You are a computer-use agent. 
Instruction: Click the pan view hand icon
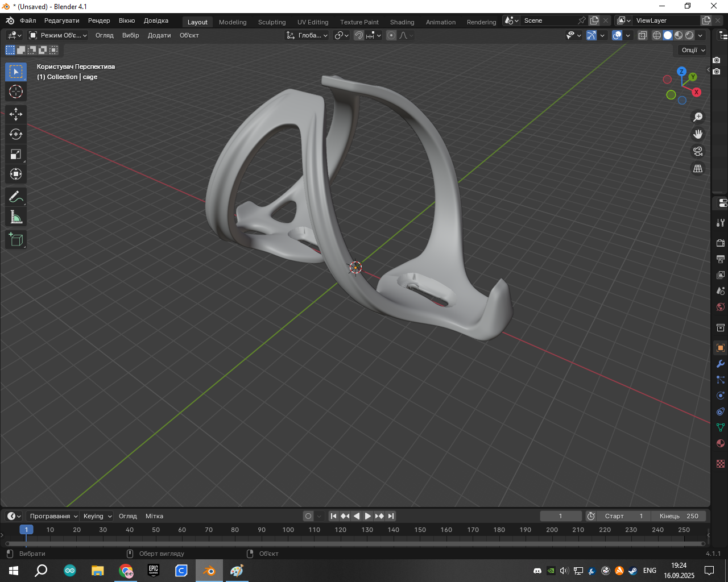(x=698, y=134)
